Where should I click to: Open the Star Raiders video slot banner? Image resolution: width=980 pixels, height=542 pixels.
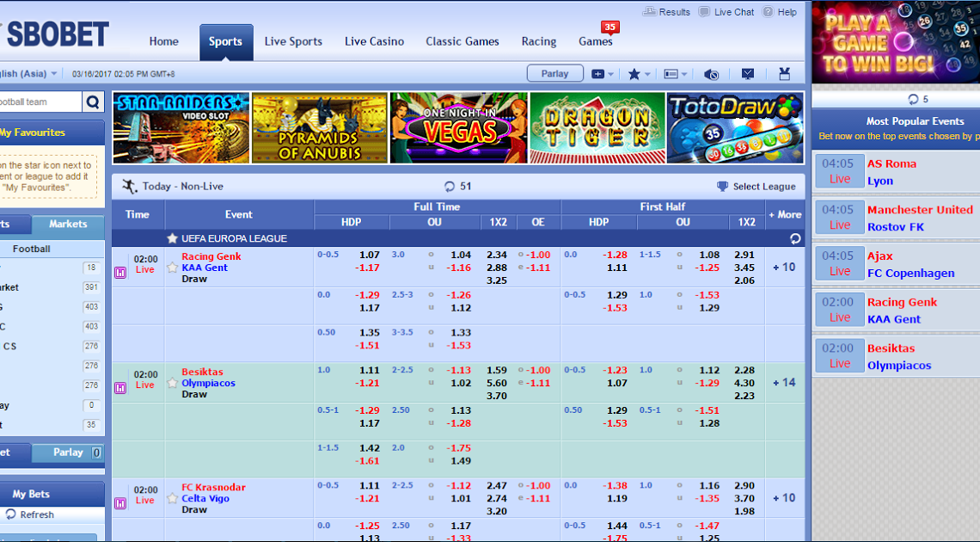(x=181, y=128)
